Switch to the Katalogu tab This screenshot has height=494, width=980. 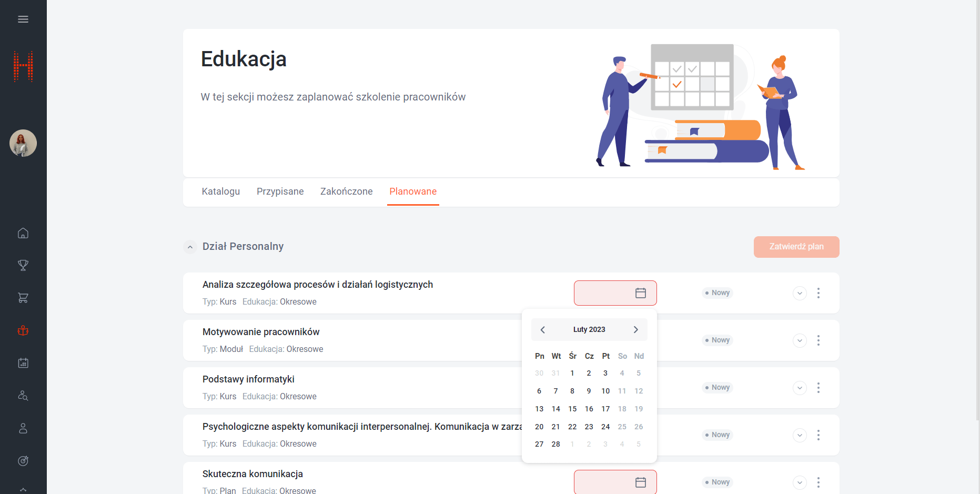(220, 191)
